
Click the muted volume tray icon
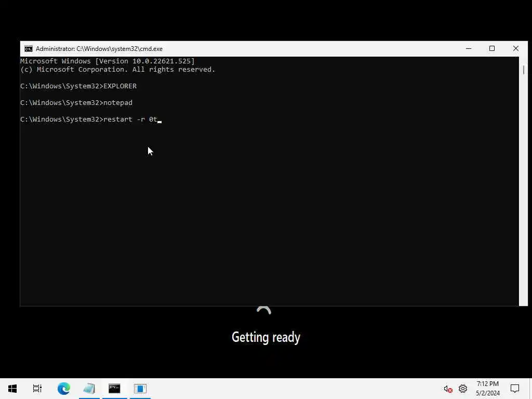tap(448, 389)
